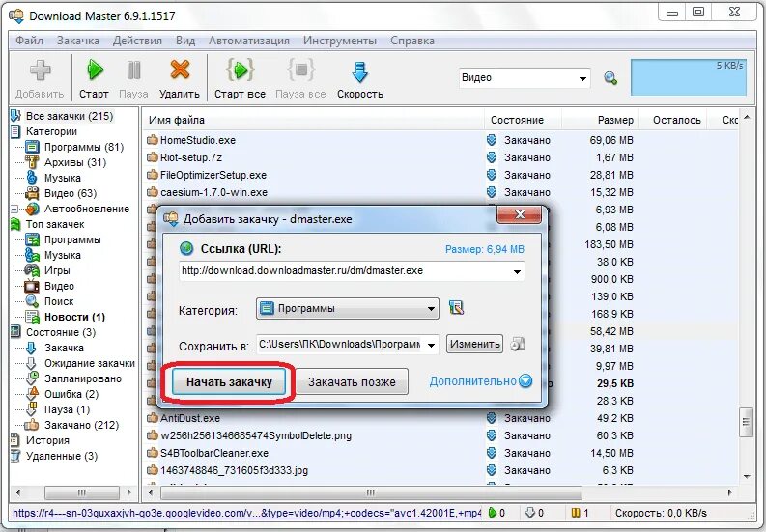The width and height of the screenshot is (766, 532).
Task: Click the Старт все toolbar icon
Action: coord(240,70)
